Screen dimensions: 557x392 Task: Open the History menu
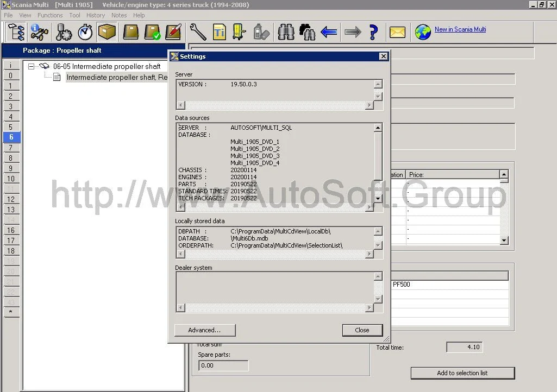(x=96, y=15)
